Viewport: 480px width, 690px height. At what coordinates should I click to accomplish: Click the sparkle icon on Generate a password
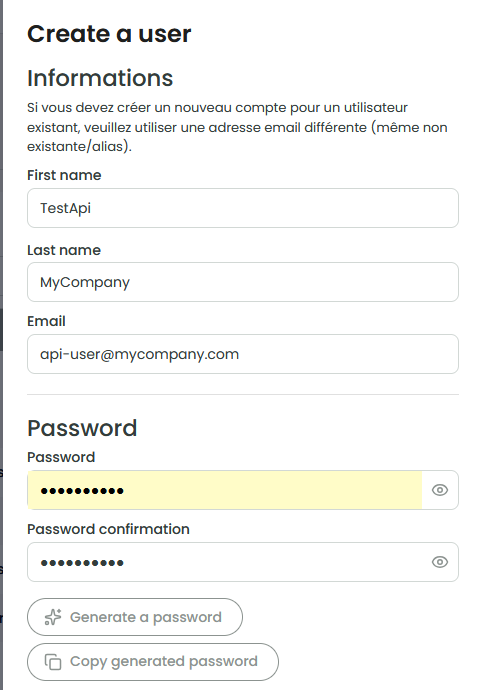click(53, 617)
